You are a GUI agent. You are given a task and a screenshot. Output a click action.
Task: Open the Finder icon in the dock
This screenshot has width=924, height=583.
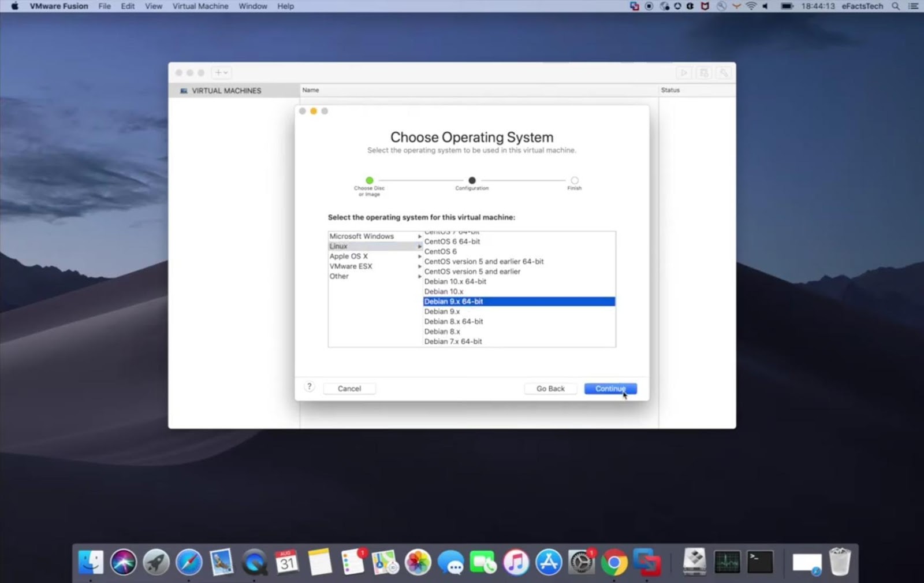(x=91, y=562)
